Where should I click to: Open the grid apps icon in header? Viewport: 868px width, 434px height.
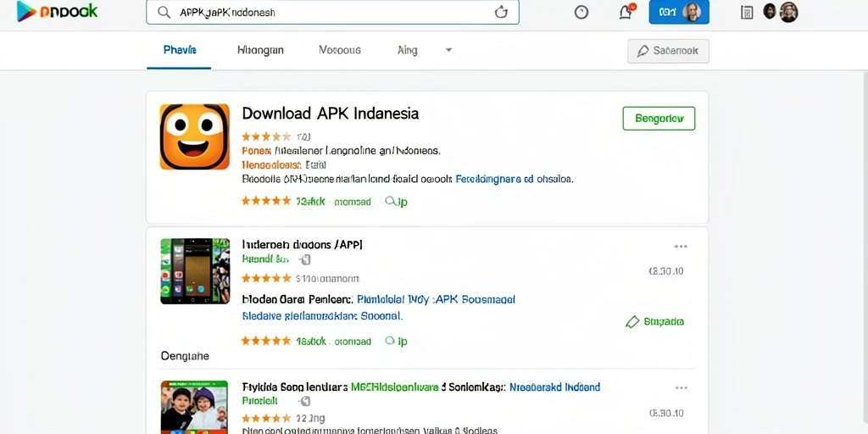pos(747,12)
